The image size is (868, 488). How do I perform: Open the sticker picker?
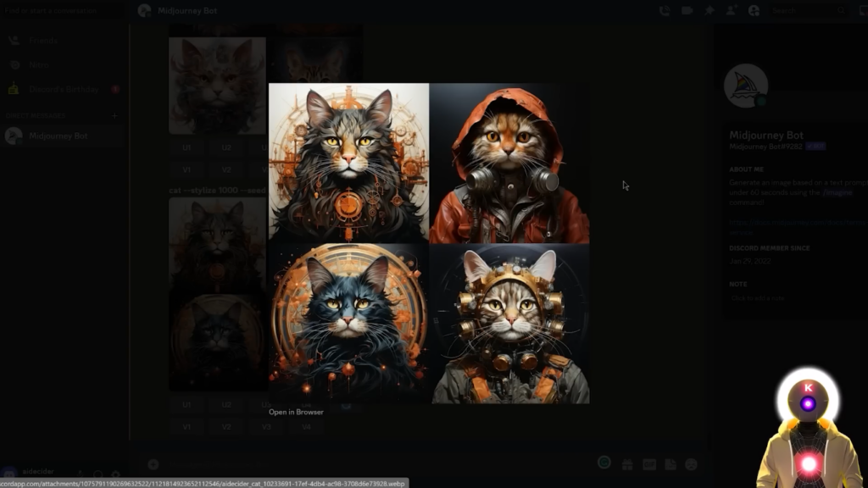coord(670,465)
